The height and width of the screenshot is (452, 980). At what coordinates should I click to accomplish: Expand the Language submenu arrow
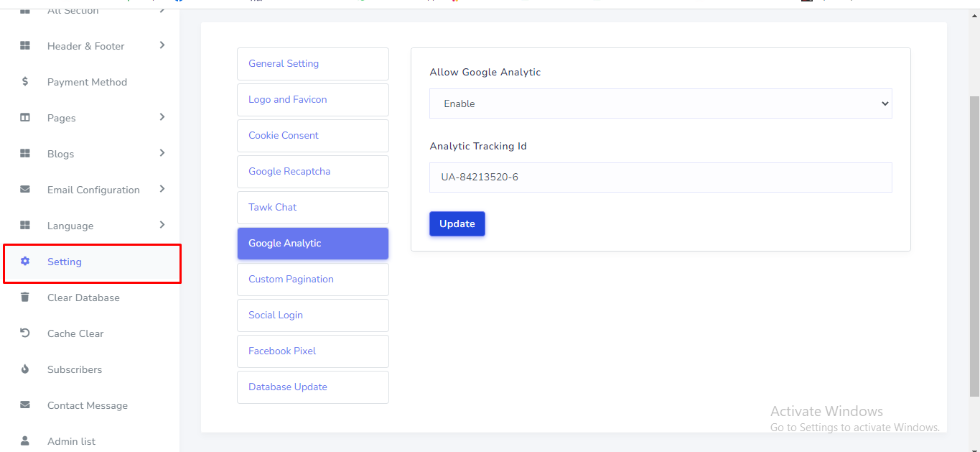(x=162, y=225)
